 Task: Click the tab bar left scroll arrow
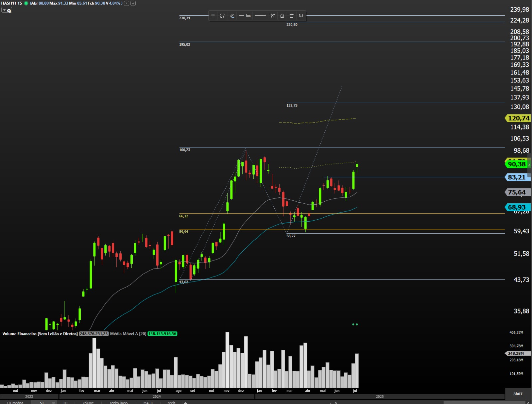click(336, 403)
